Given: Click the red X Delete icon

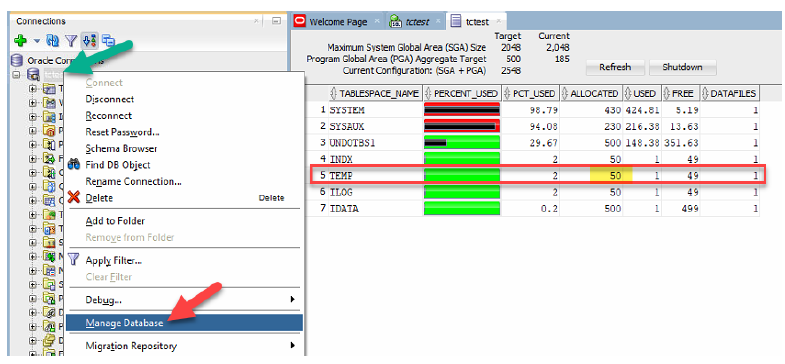Looking at the screenshot, I should (74, 197).
